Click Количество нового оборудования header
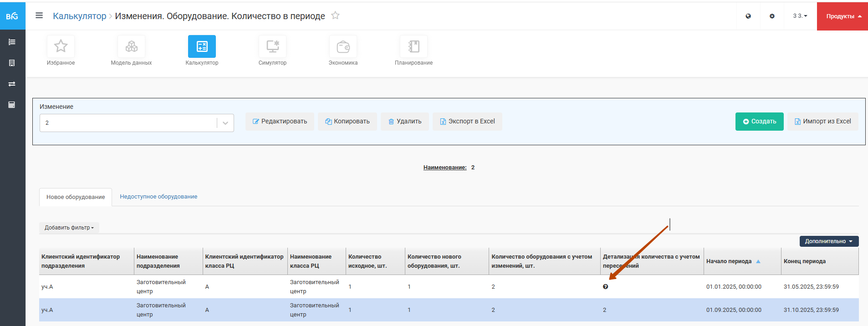Image resolution: width=868 pixels, height=326 pixels. pyautogui.click(x=447, y=261)
